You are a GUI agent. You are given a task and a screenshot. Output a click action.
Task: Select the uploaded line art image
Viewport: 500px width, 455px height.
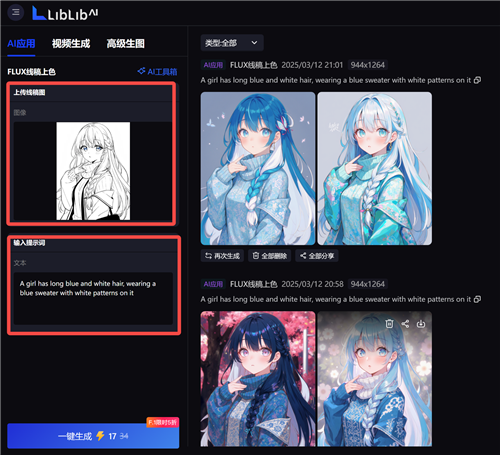pos(93,171)
